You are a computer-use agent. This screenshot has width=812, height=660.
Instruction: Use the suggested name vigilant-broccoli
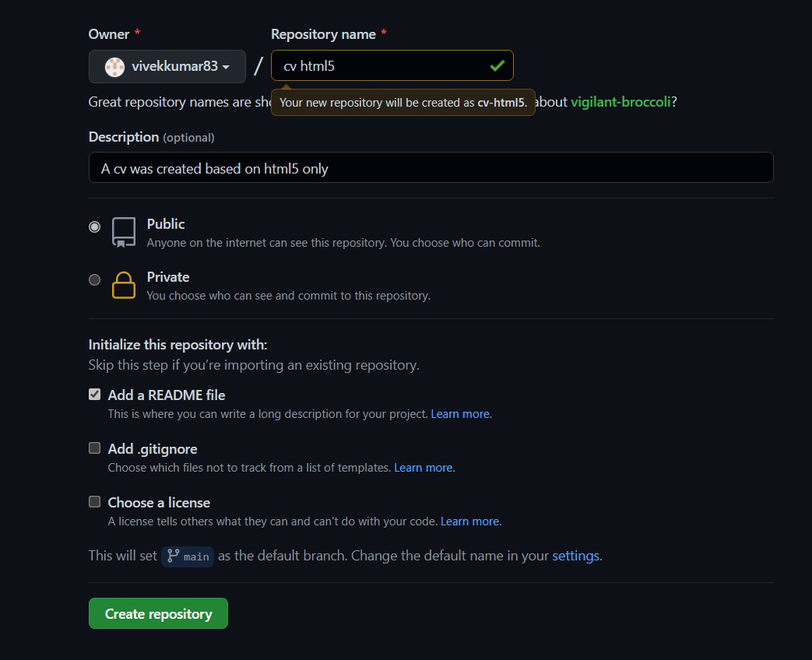620,102
